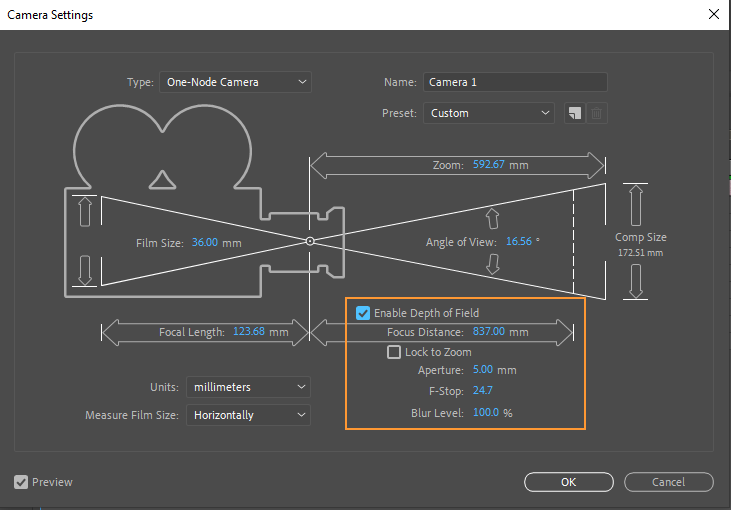The height and width of the screenshot is (510, 731).
Task: Select the Focus Distance value 837.00
Action: 489,331
